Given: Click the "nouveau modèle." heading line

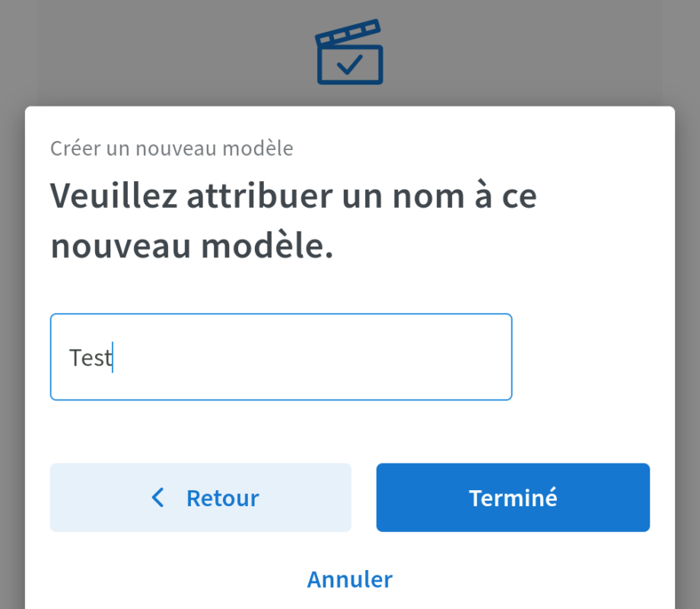Looking at the screenshot, I should click(x=192, y=247).
